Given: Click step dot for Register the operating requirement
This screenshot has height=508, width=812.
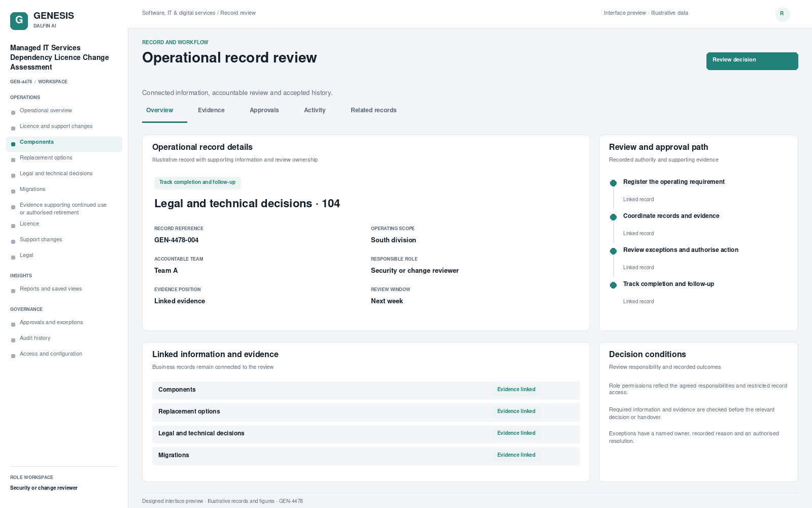Looking at the screenshot, I should 613,183.
